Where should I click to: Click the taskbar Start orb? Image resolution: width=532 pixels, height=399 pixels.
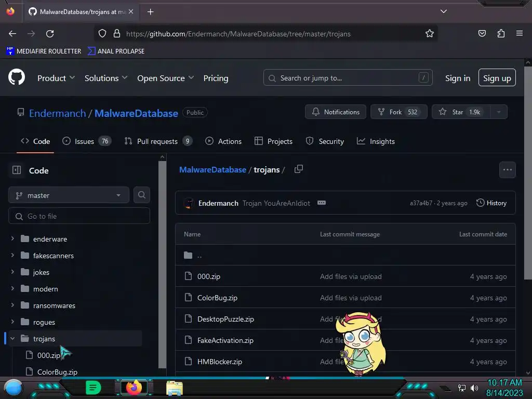pos(14,388)
